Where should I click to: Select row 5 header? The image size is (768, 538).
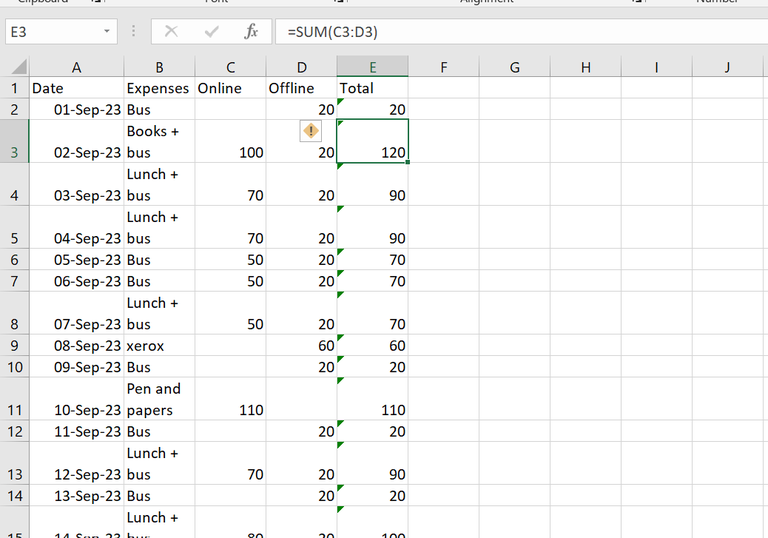click(14, 227)
